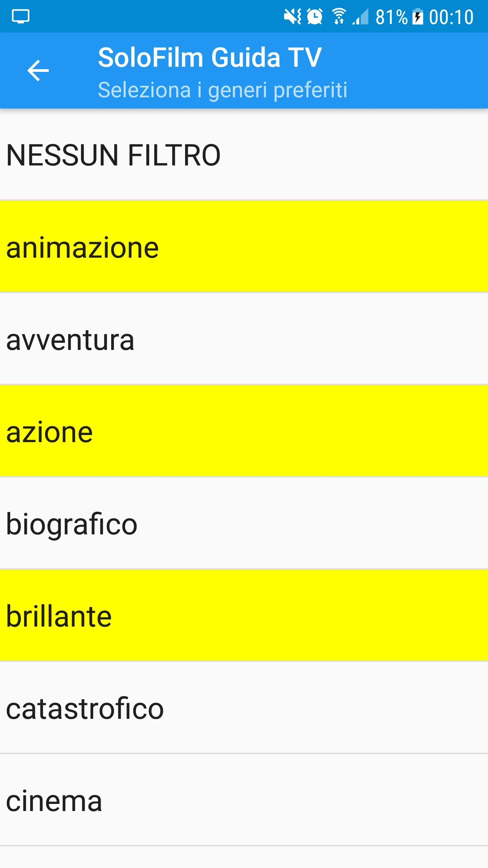
Task: Select the cinema genre
Action: click(244, 800)
